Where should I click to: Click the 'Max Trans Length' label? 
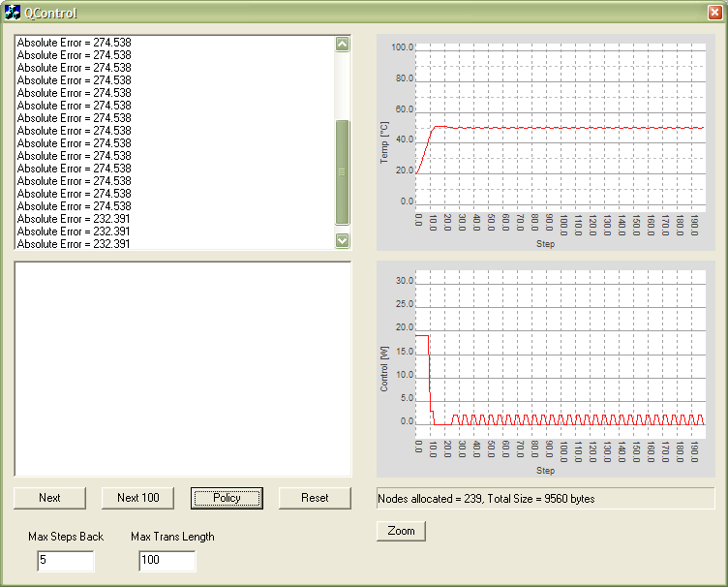pos(172,537)
